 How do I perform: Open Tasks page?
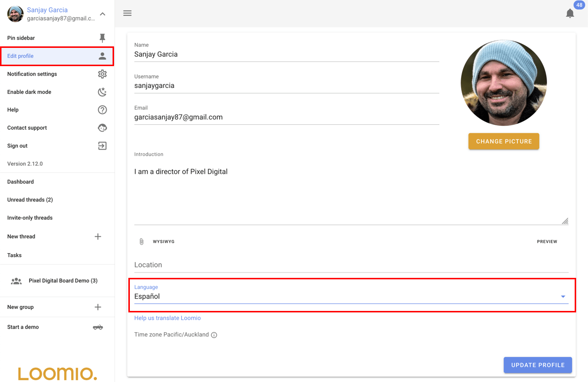(57, 255)
